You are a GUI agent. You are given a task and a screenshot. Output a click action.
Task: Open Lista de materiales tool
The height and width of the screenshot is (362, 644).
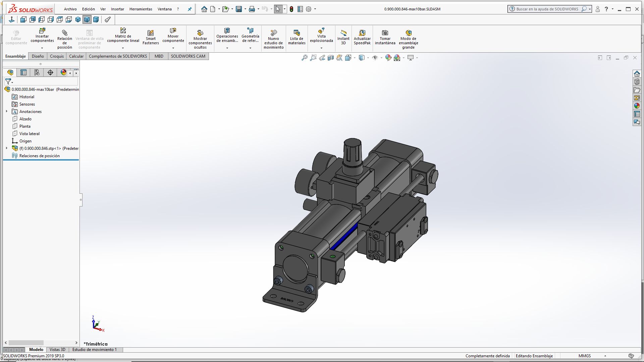pyautogui.click(x=297, y=33)
